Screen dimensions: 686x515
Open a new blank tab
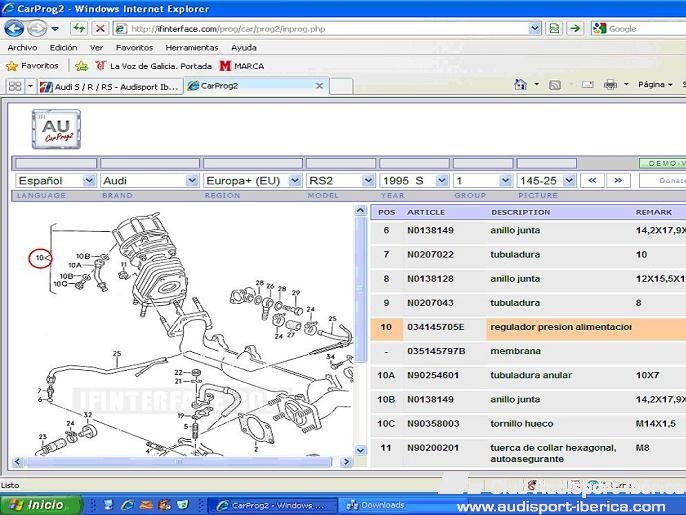click(342, 86)
